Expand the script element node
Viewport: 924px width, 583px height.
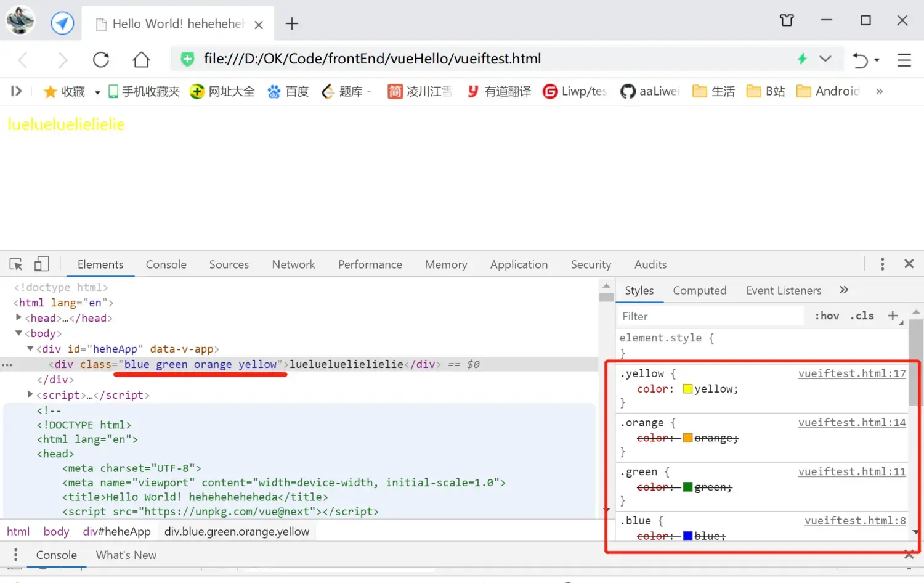pyautogui.click(x=30, y=394)
